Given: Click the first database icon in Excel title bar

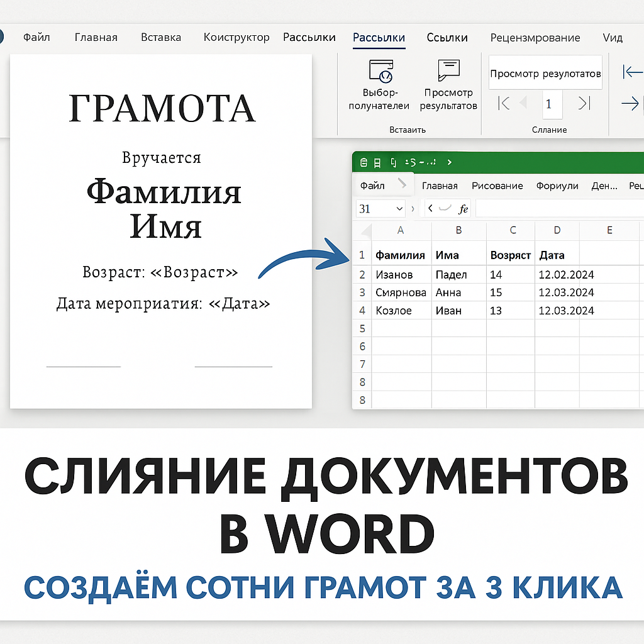Looking at the screenshot, I should click(x=364, y=163).
